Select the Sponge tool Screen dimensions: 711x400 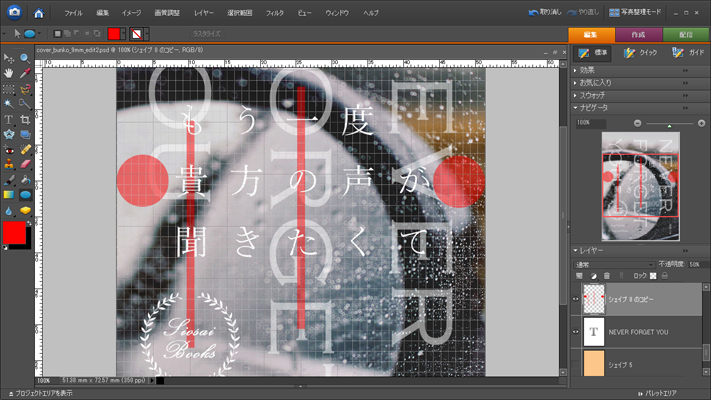coord(25,211)
